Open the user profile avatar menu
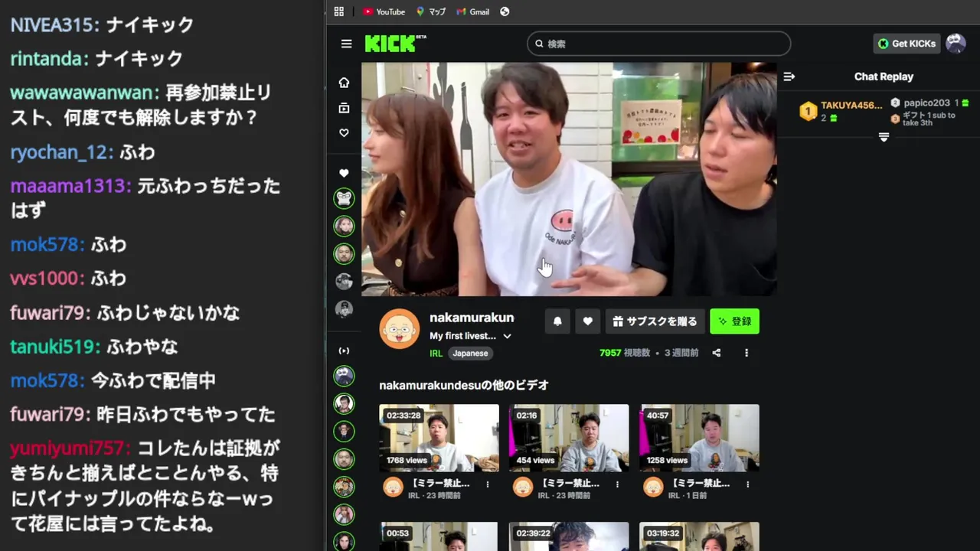 coord(955,44)
